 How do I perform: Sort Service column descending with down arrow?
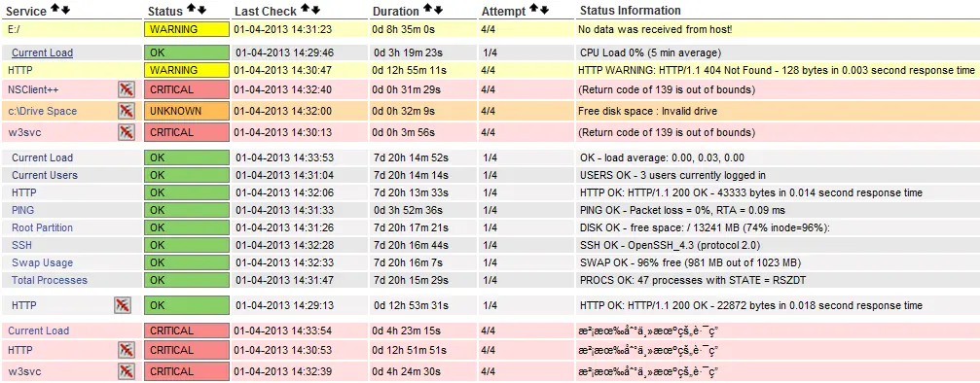(65, 10)
